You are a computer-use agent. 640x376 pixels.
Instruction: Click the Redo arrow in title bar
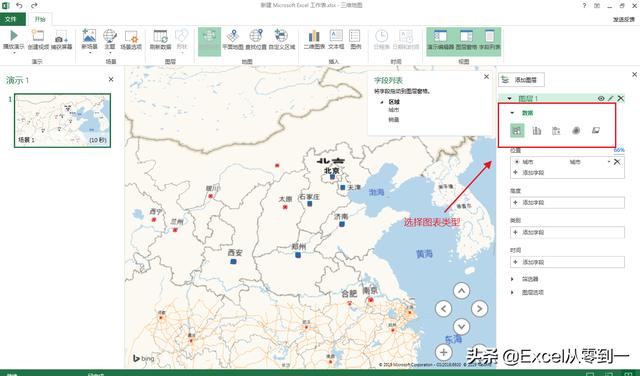tap(34, 5)
